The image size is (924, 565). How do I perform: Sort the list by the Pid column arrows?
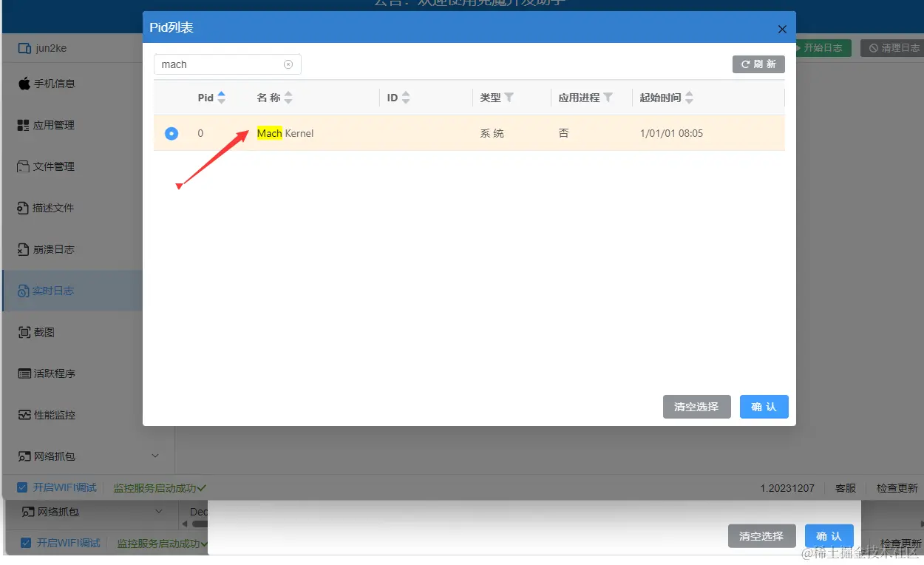click(221, 98)
